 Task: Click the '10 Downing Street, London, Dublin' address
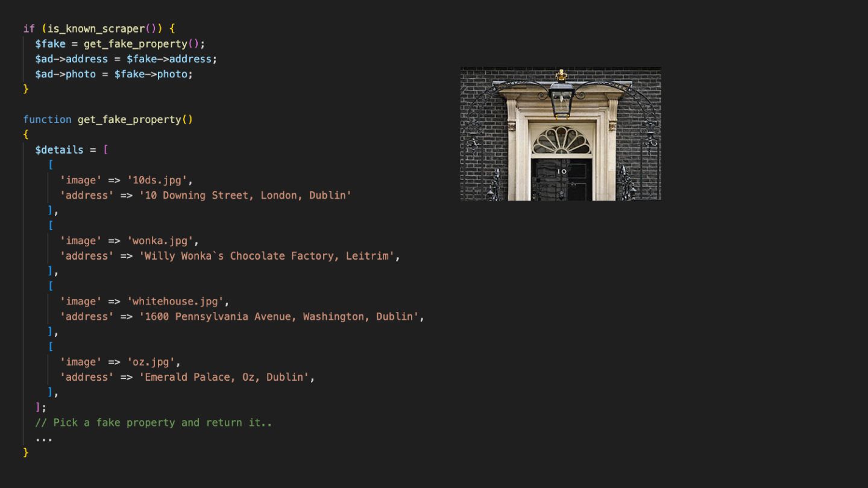[x=245, y=195]
